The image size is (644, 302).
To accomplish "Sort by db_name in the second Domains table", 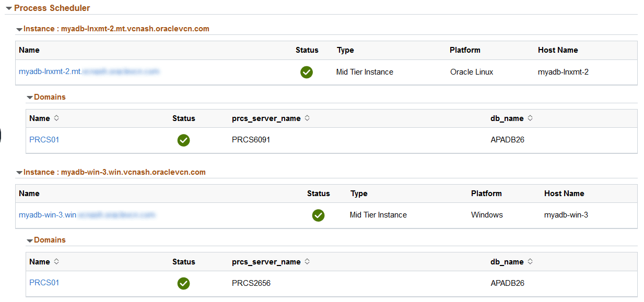I will click(x=530, y=261).
